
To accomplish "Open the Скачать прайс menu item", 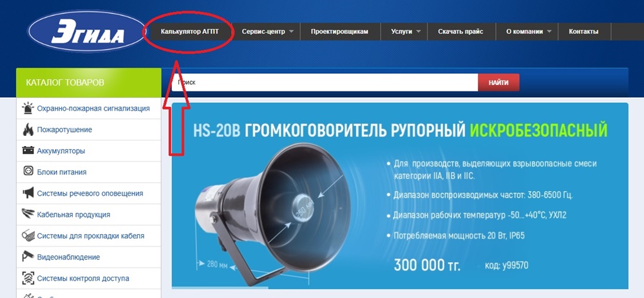I will click(x=460, y=32).
